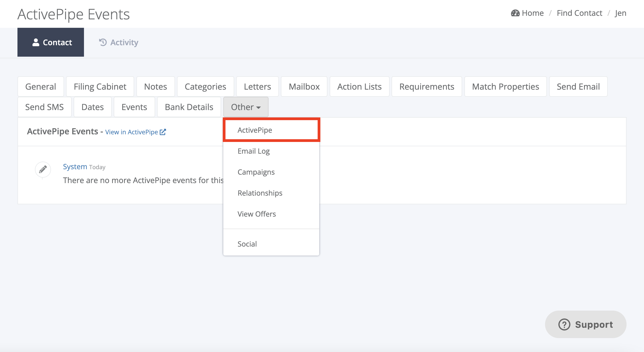
Task: Open the View in ActivePipe link
Action: [x=132, y=132]
